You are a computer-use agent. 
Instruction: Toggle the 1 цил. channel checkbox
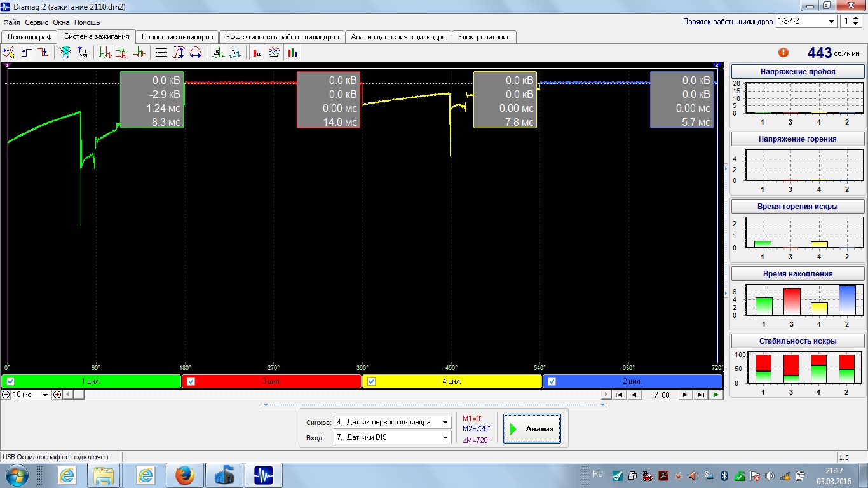click(10, 382)
